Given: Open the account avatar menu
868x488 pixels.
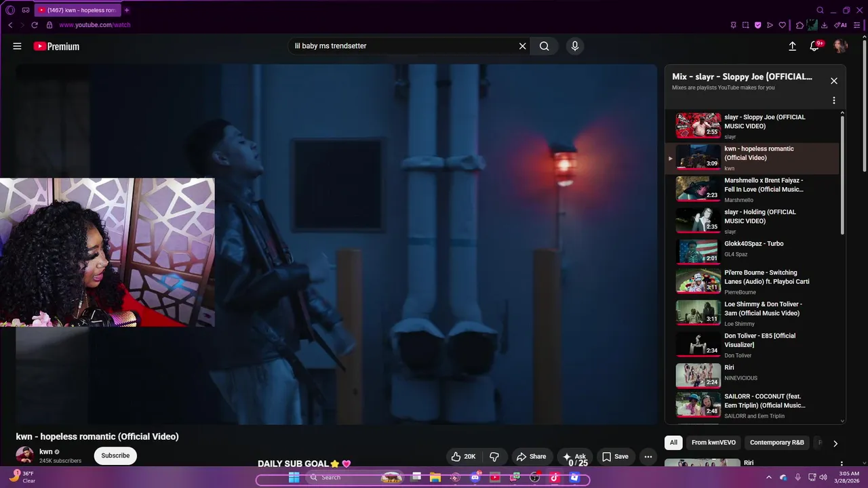Looking at the screenshot, I should click(x=840, y=46).
